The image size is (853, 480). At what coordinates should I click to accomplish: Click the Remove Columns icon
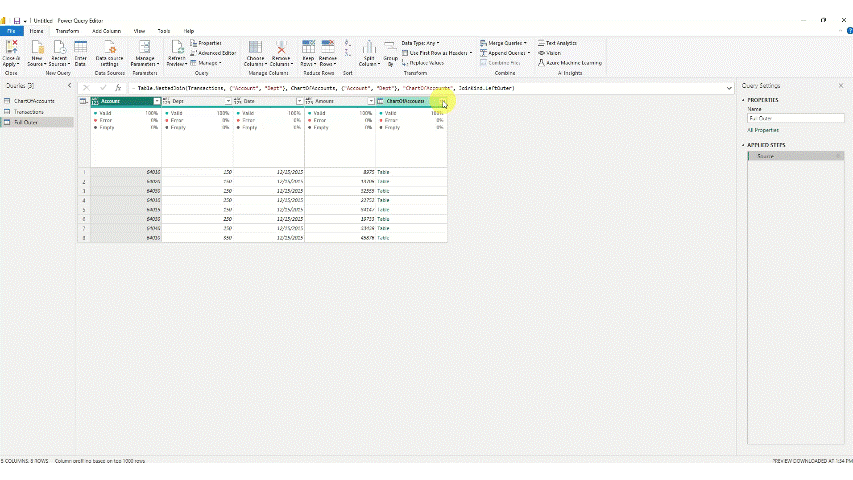[281, 48]
